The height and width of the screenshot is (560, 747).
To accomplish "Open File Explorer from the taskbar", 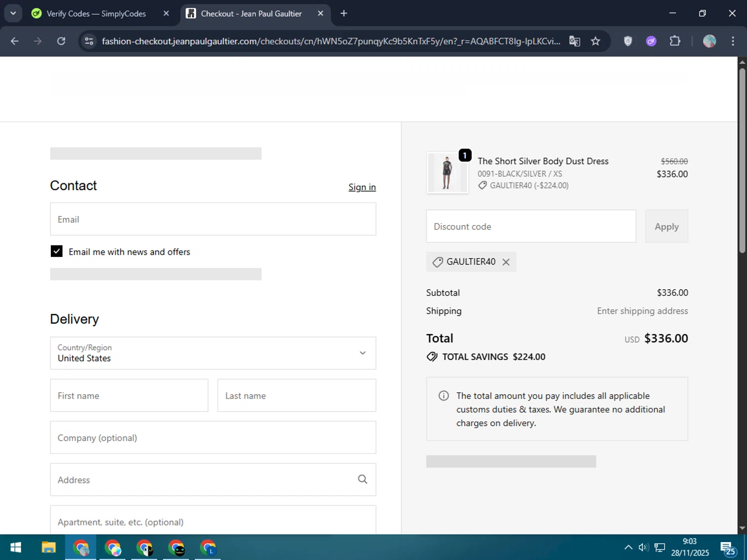I will 48,548.
